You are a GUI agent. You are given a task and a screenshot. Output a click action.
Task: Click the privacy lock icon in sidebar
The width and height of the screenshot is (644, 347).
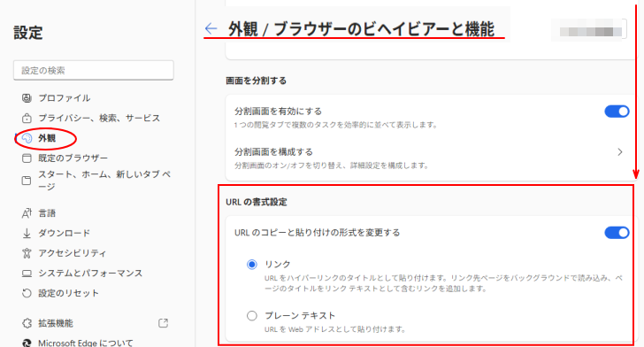(x=27, y=118)
